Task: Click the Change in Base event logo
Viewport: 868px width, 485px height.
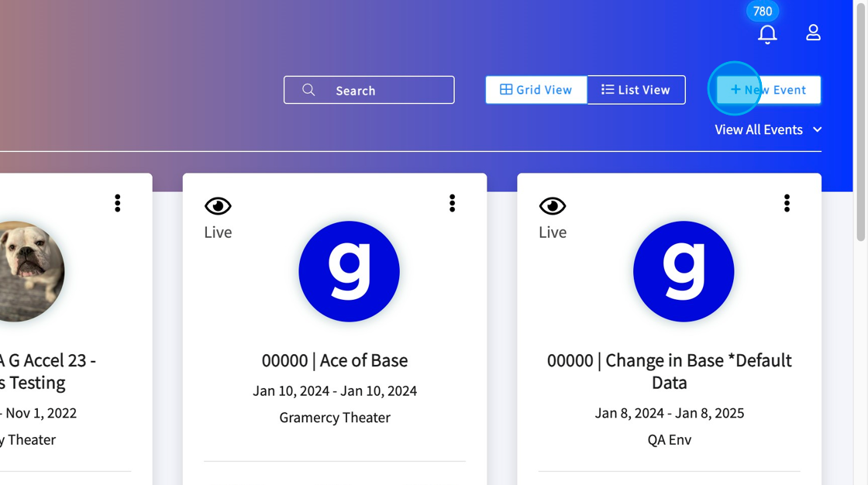Action: 684,271
